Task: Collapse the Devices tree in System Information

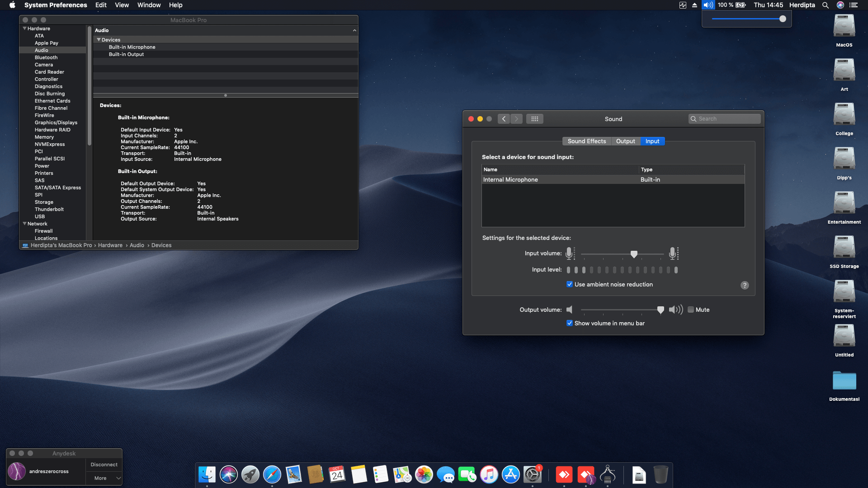Action: (x=99, y=40)
